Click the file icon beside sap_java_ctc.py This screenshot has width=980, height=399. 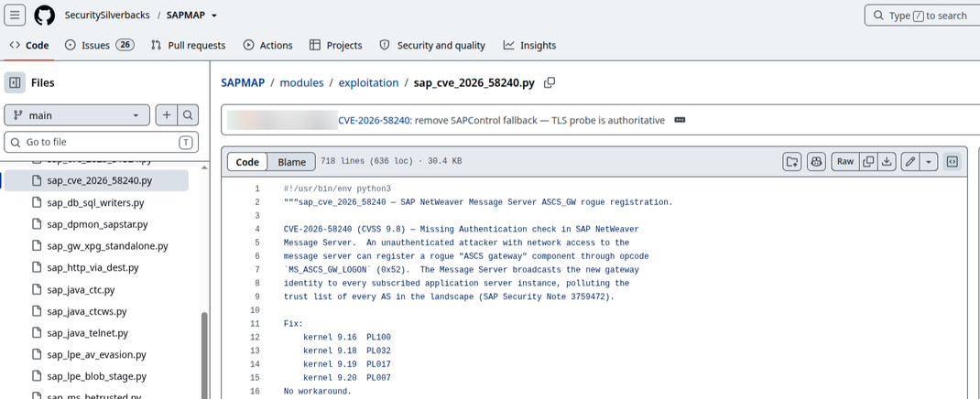(36, 290)
